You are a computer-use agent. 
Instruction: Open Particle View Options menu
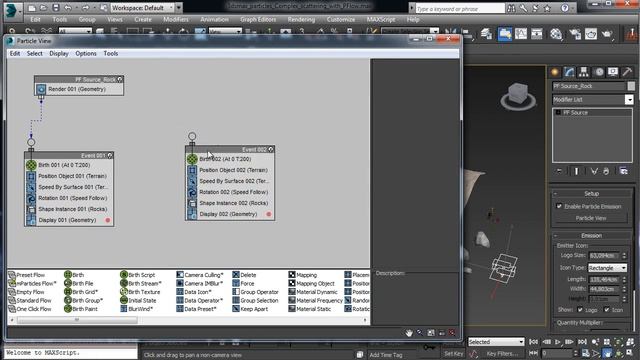click(86, 53)
